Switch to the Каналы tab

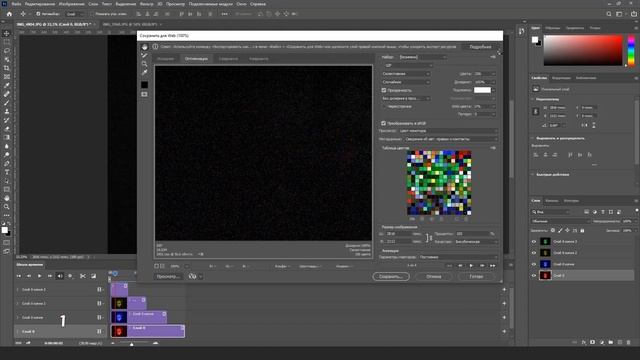(x=552, y=201)
